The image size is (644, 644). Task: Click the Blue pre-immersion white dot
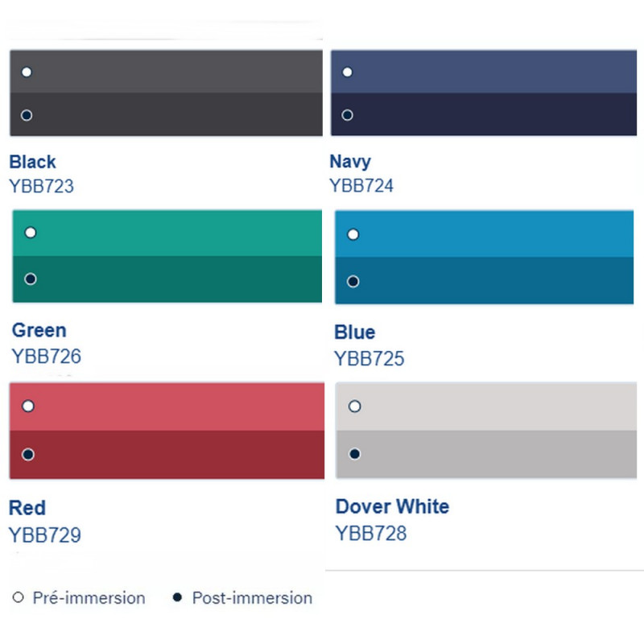pos(353,235)
